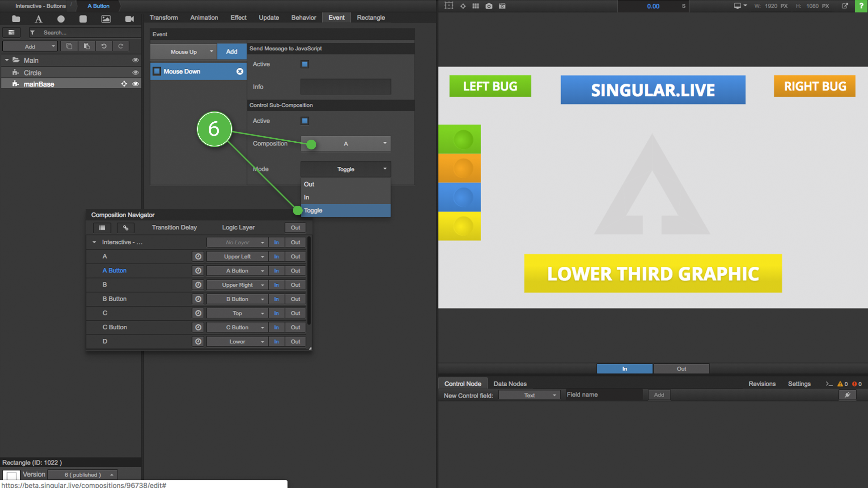The height and width of the screenshot is (488, 868).
Task: Select the Toggle option in Mode list
Action: pos(346,210)
